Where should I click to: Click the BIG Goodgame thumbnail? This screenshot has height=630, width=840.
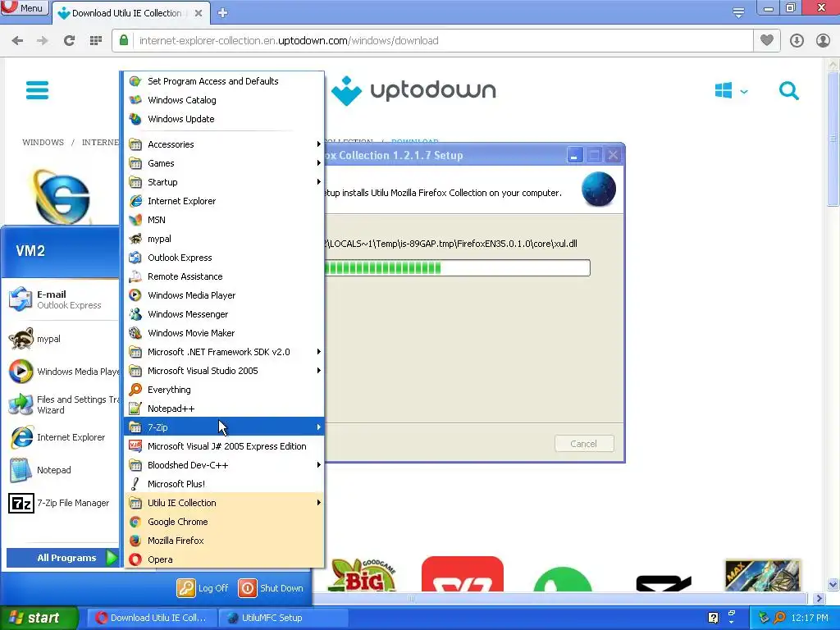coord(364,575)
